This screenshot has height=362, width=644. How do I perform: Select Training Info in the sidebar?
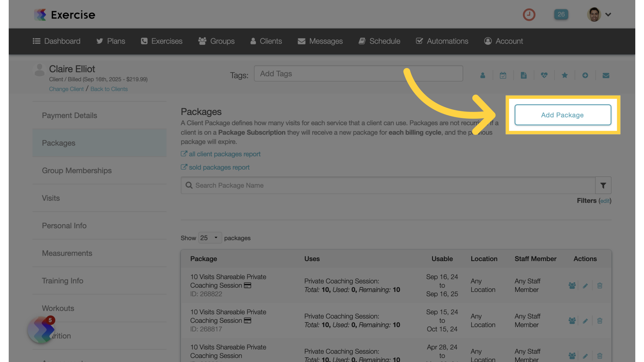[99, 281]
